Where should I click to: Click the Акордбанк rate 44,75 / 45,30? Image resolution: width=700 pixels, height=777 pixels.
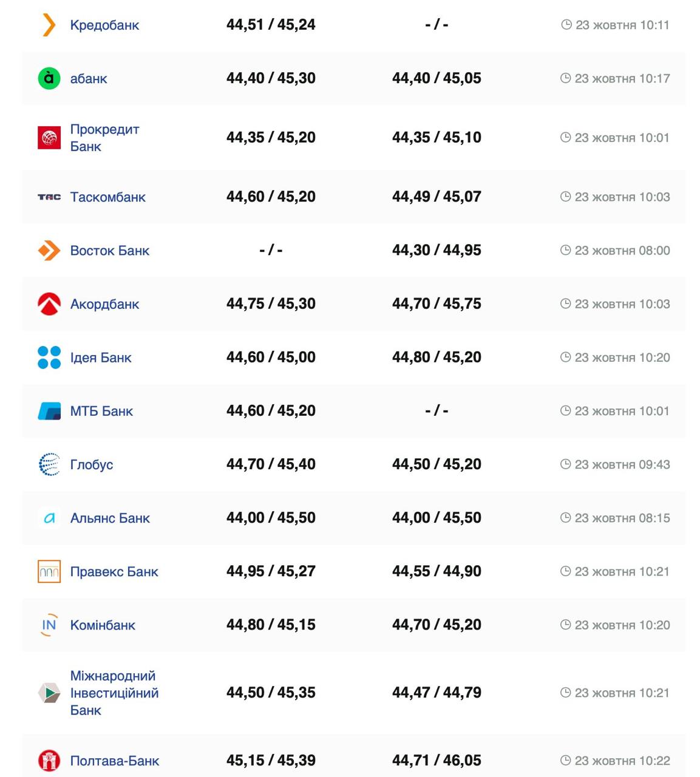click(271, 304)
